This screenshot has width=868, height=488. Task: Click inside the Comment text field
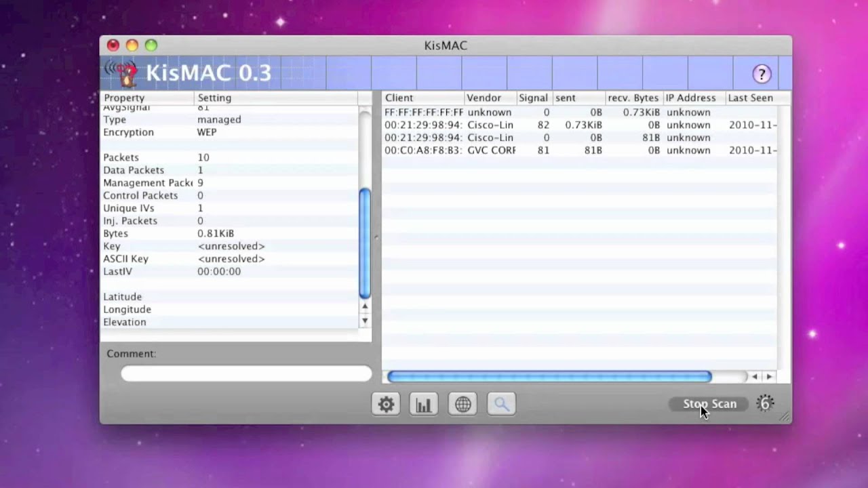tap(246, 373)
